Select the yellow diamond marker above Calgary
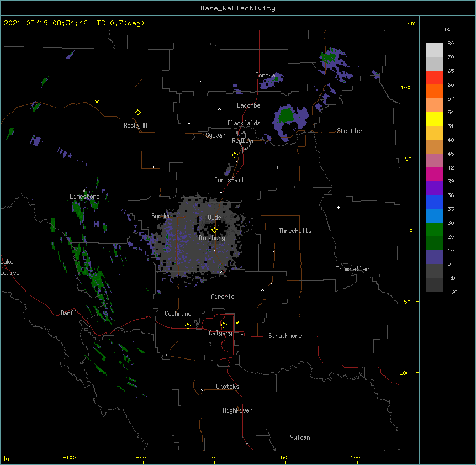The width and height of the screenshot is (476, 465). [x=224, y=325]
